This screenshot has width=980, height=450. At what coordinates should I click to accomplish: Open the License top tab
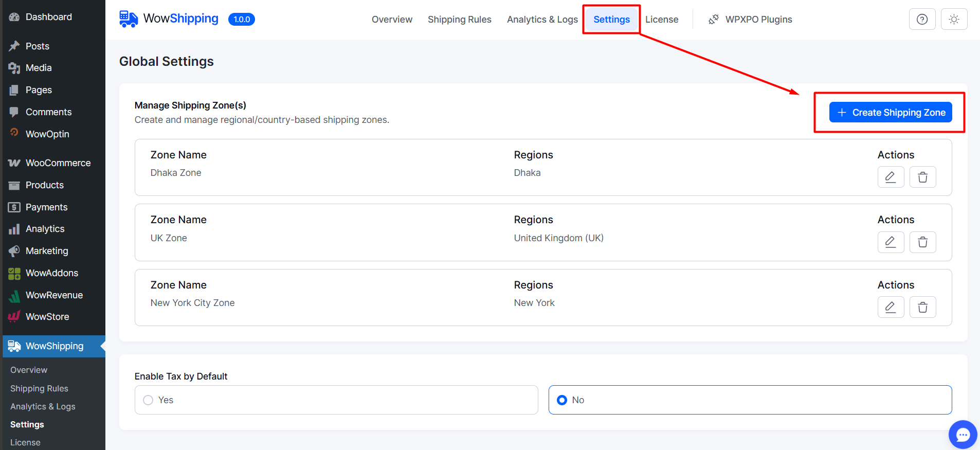tap(662, 20)
